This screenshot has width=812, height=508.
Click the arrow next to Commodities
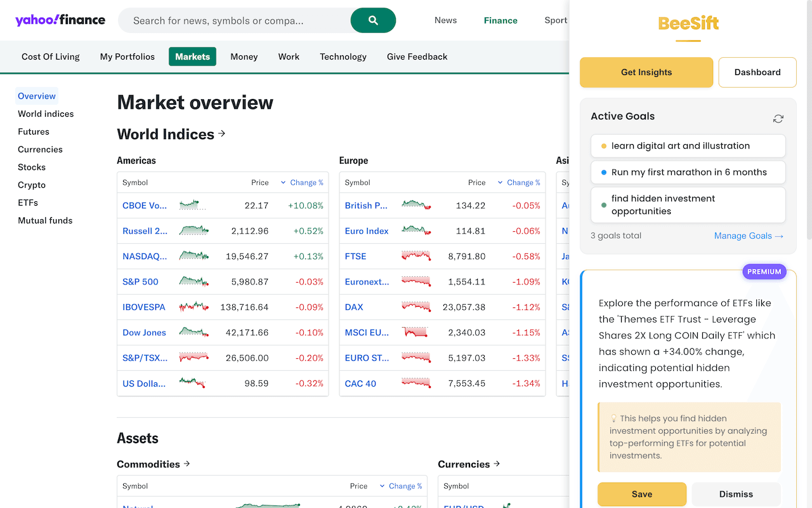pos(187,464)
